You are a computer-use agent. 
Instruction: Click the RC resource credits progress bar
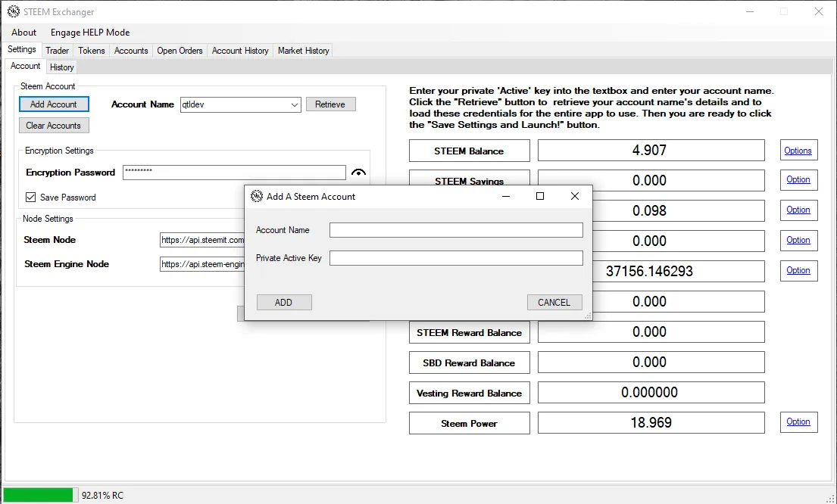pos(41,495)
